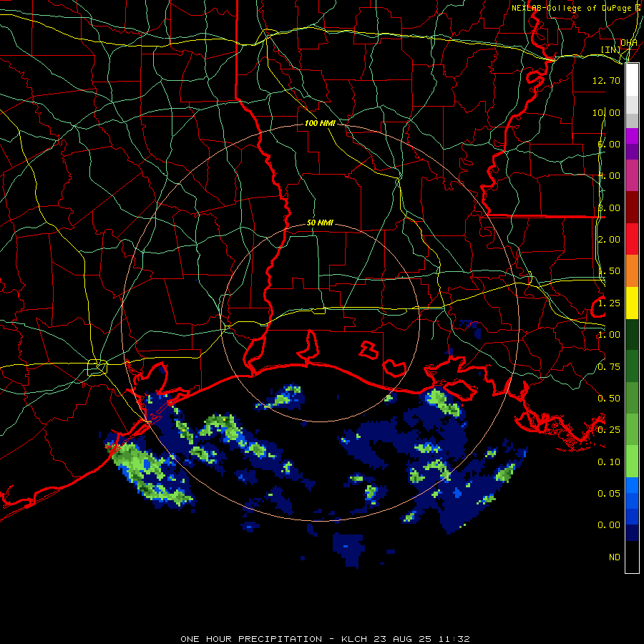The height and width of the screenshot is (644, 644).
Task: Click the ONE HOUR PRECIPITATION KLCH title text
Action: [x=325, y=639]
